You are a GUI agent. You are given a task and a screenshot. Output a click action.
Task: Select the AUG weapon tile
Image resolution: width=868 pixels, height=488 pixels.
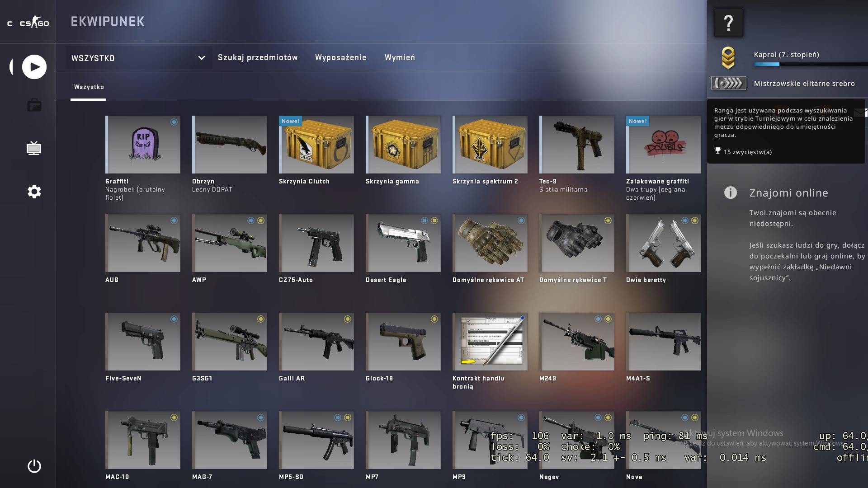coord(143,243)
